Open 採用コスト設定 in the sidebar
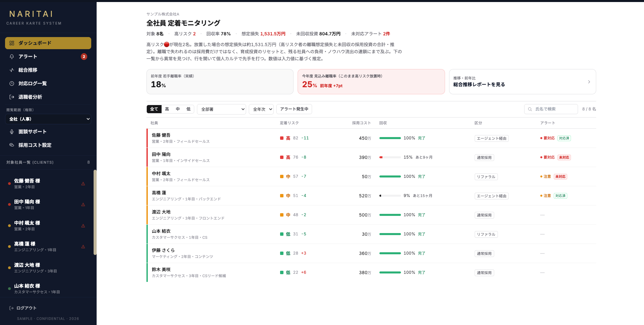Screen dimensions: 644x325 [x=48, y=145]
